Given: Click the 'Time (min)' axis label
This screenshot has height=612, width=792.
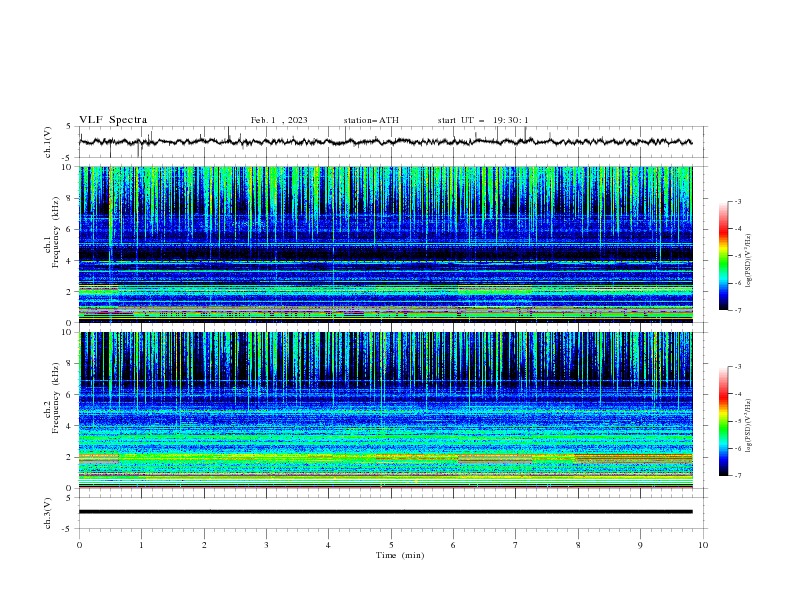Looking at the screenshot, I should pyautogui.click(x=400, y=555).
